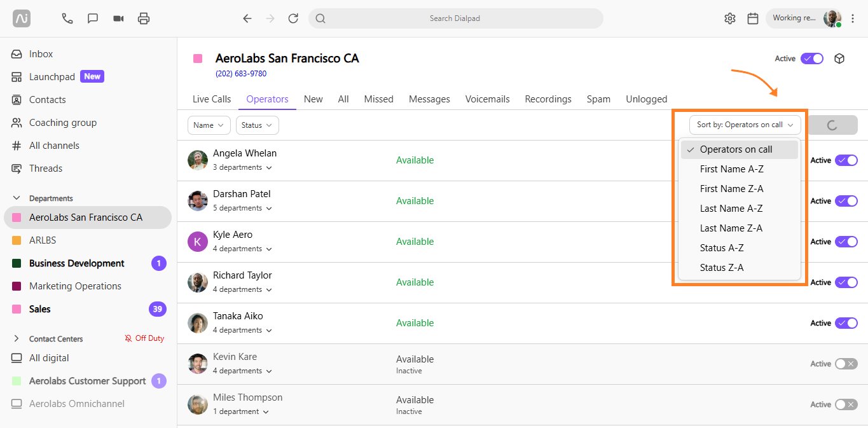Open settings gear icon

coord(730,18)
